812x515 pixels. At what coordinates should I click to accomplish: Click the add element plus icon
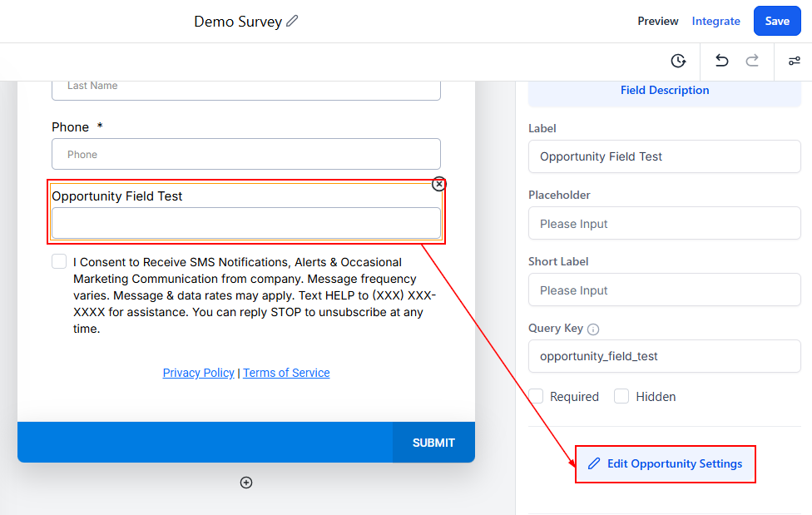tap(246, 483)
